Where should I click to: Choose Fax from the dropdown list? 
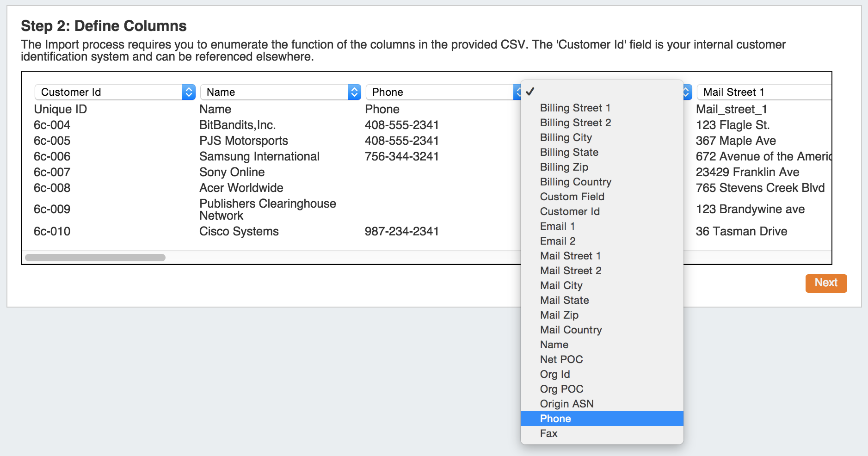tap(549, 433)
